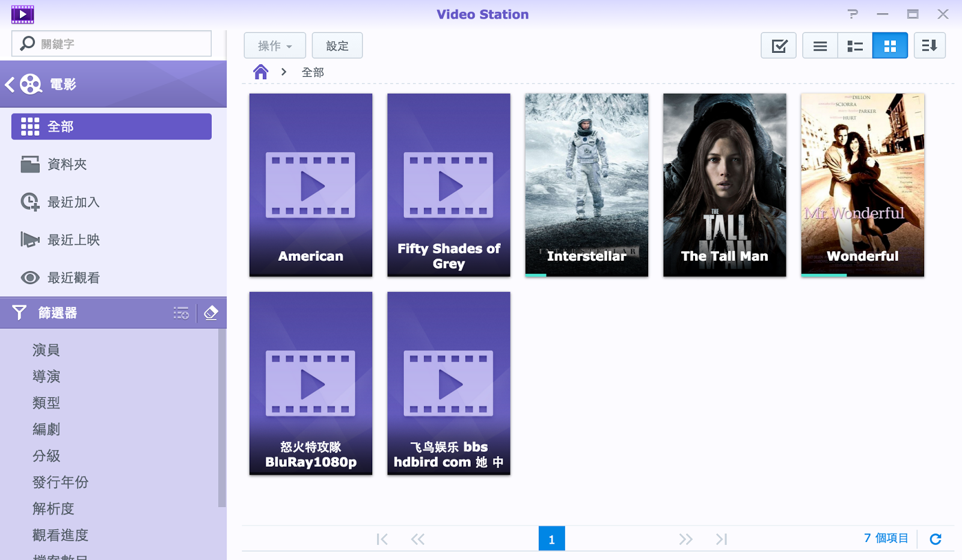Image resolution: width=962 pixels, height=560 pixels.
Task: Jump to the first page
Action: (382, 539)
